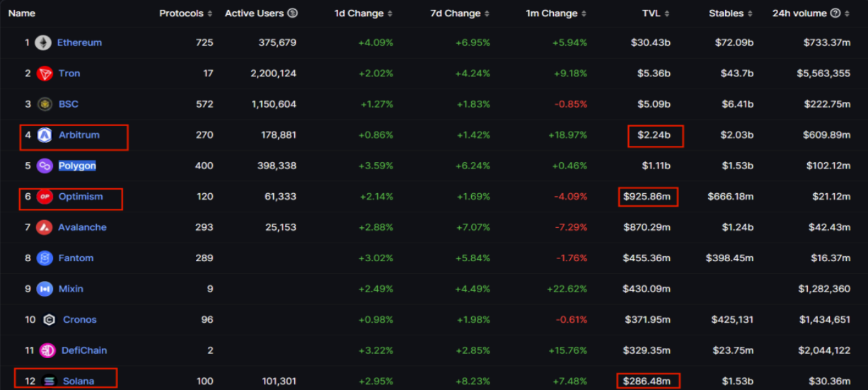Open the BSC chain link

tap(69, 104)
